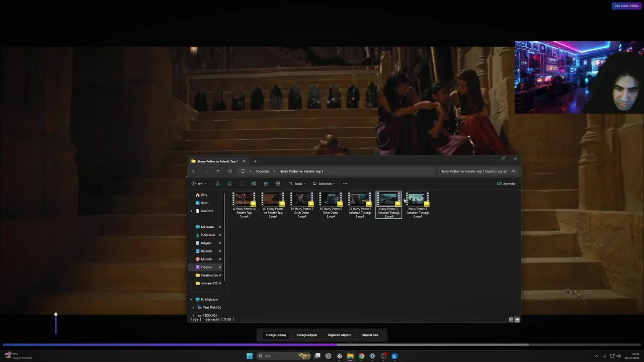Screen dimensions: 644x362
Task: Select Türkçe Altyazı subtitle option
Action: tap(307, 335)
